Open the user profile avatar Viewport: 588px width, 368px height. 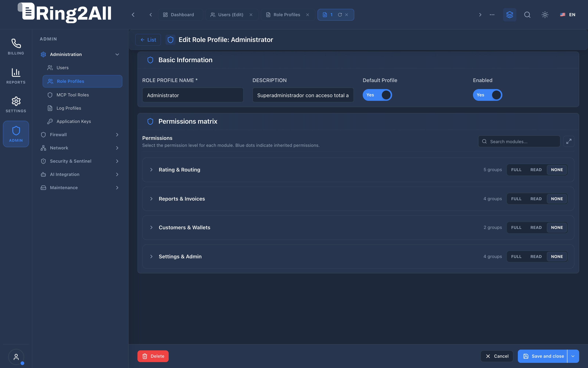tap(16, 357)
